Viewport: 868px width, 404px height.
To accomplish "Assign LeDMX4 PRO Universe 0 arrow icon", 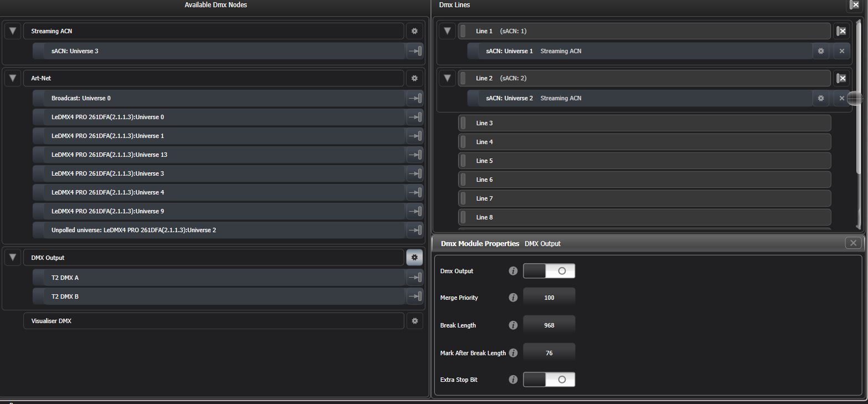I will 415,117.
